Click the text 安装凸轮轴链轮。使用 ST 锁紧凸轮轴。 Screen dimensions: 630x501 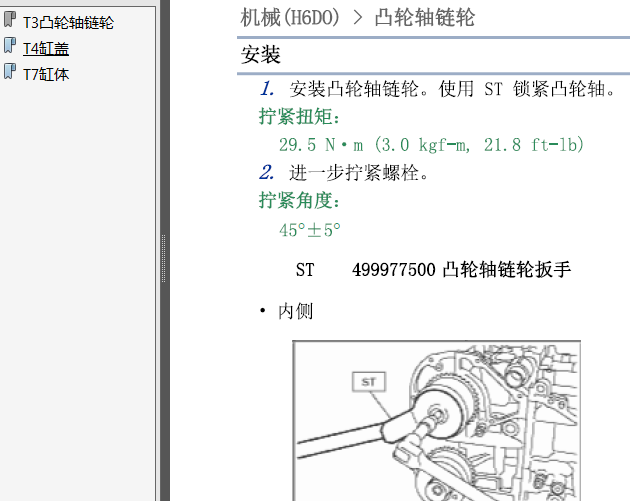pyautogui.click(x=452, y=89)
